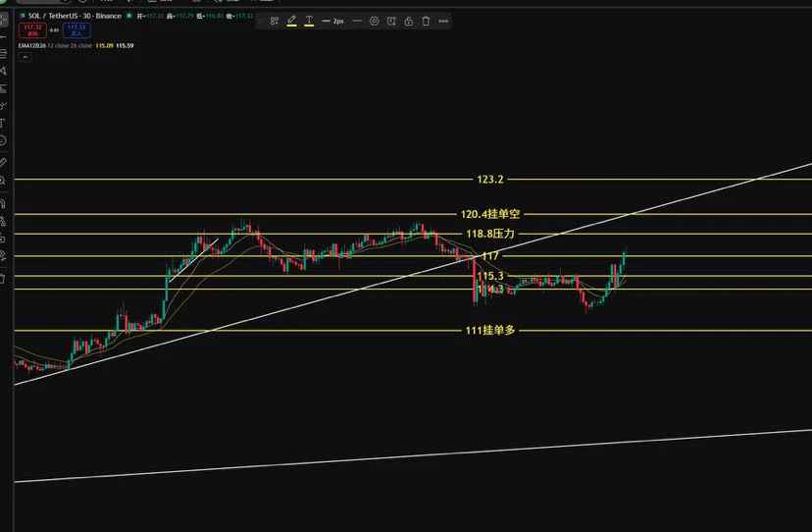Viewport: 812px width, 532px height.
Task: Toggle stay-in-drawing-mode in sidebar
Action: (3, 221)
